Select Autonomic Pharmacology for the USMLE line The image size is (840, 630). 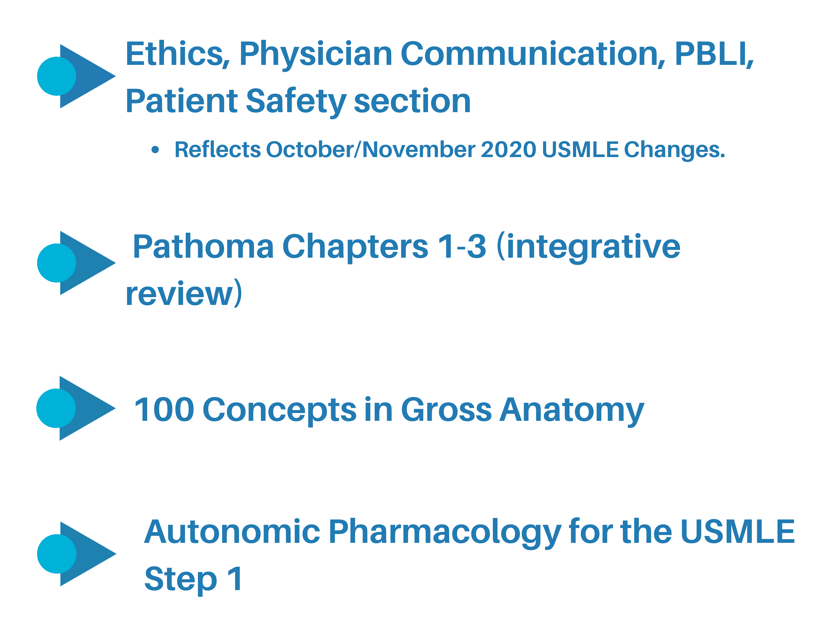coord(469,532)
